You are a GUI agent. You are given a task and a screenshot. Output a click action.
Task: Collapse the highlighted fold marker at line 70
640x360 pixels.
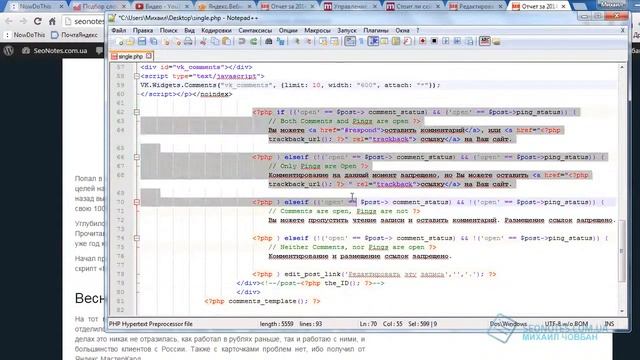point(137,202)
